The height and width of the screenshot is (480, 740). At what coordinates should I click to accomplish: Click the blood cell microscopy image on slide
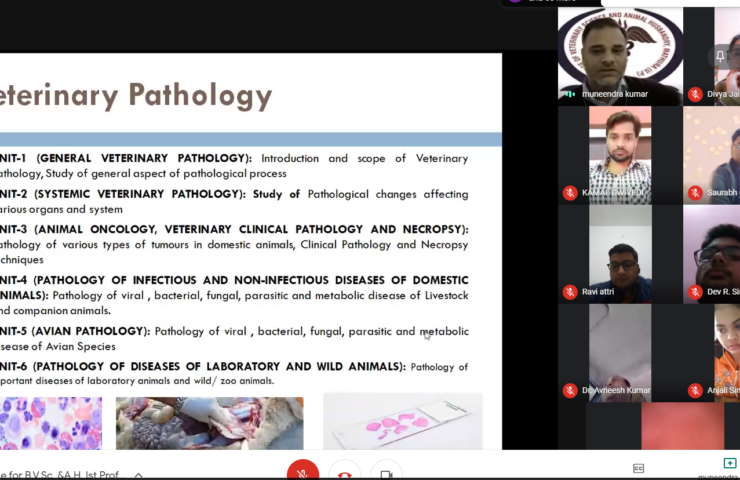(51, 423)
